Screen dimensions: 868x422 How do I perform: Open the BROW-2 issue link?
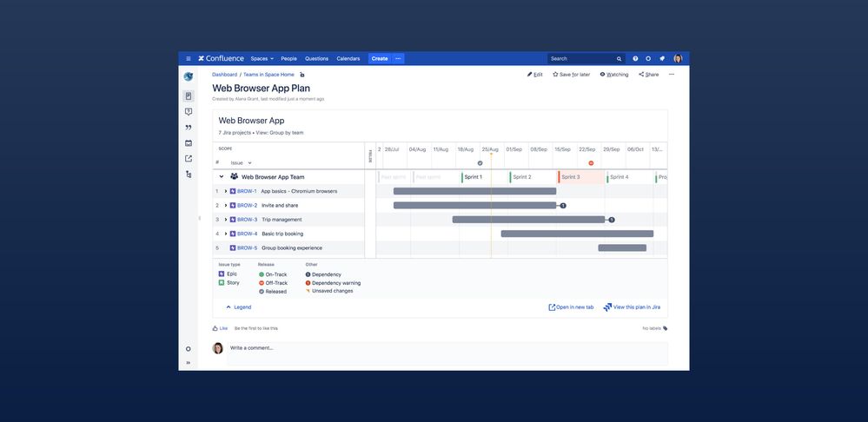point(248,206)
